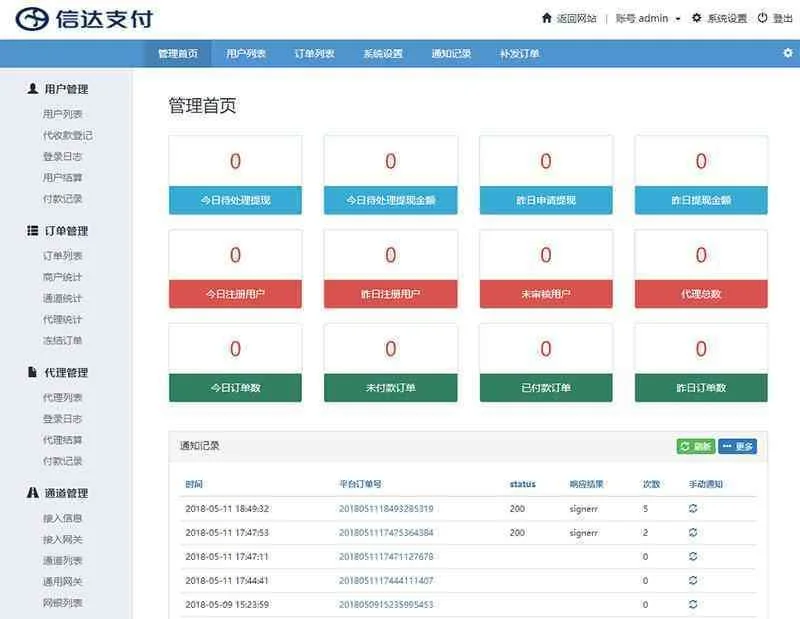Click the green 刷新 refresh button
Screen dimensions: 800x619
click(x=695, y=446)
